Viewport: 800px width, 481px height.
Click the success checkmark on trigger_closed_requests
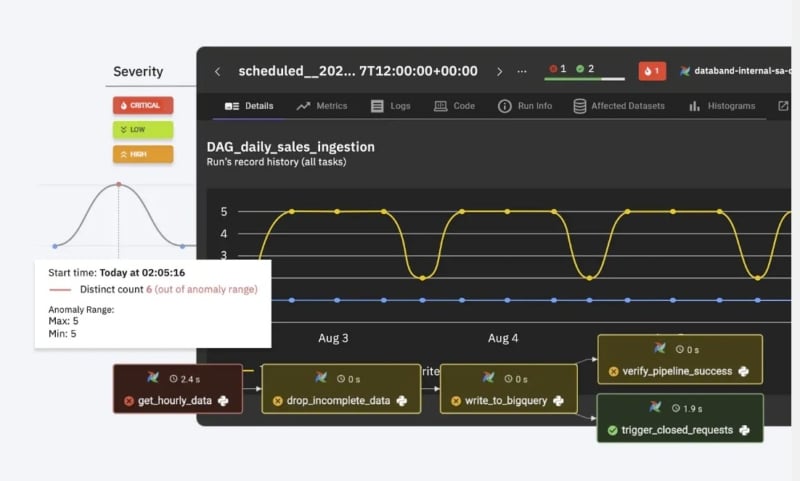(612, 430)
